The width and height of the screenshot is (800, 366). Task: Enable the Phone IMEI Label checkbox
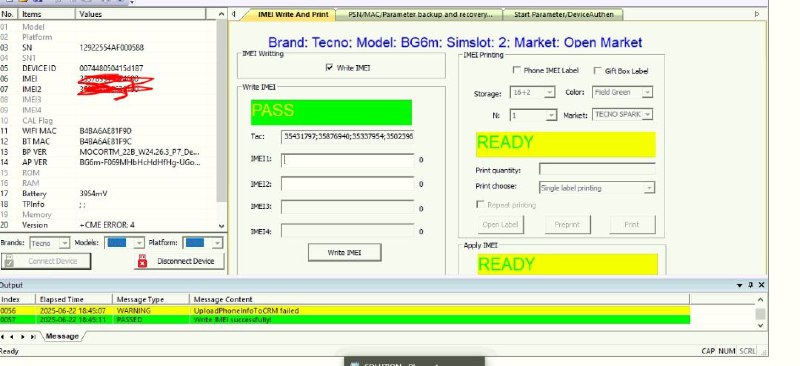coord(516,70)
